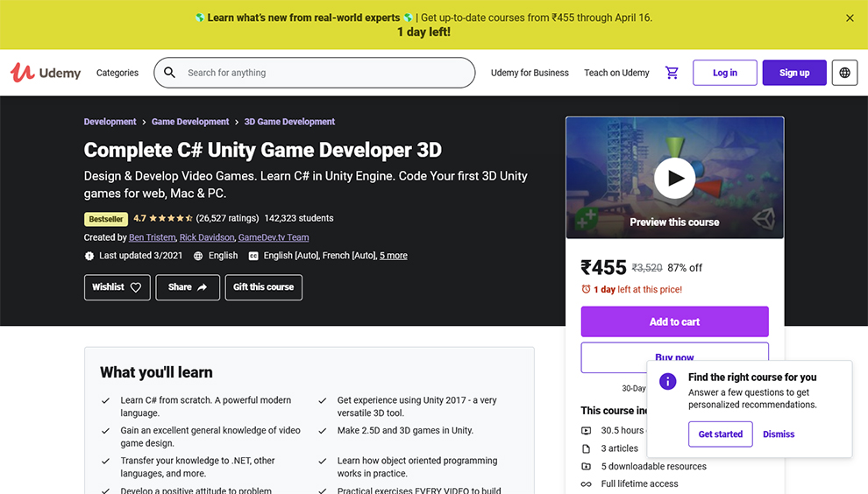The height and width of the screenshot is (494, 868).
Task: Open the shopping cart icon
Action: click(x=672, y=73)
